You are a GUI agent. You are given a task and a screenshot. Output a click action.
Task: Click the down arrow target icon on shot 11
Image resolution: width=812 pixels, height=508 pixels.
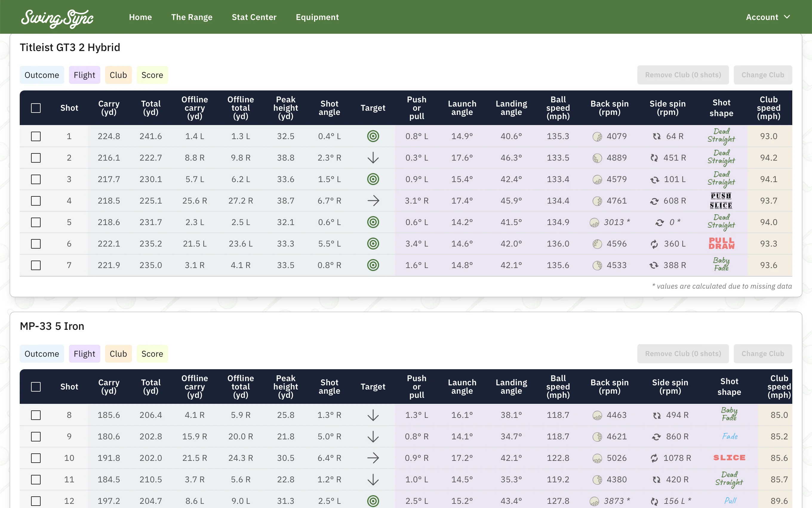(x=373, y=479)
